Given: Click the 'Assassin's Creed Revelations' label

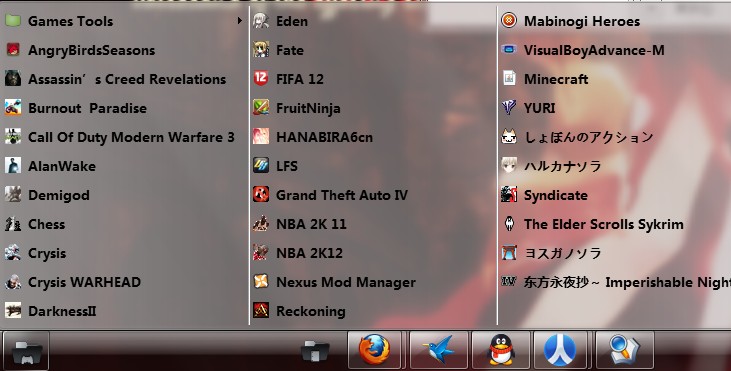Looking at the screenshot, I should click(x=127, y=79).
